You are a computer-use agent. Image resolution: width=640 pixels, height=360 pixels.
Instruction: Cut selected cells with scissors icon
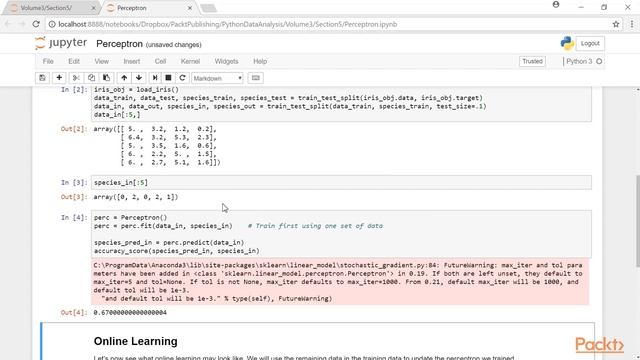coord(76,78)
